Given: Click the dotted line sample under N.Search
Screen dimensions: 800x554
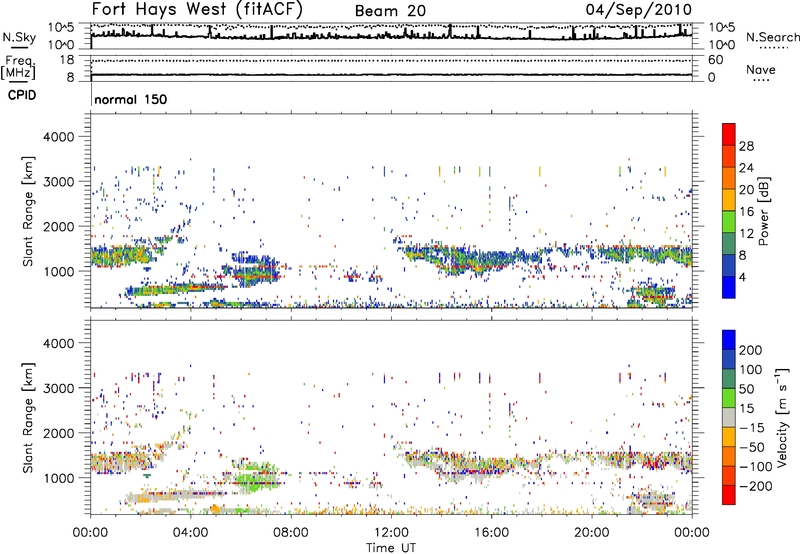Looking at the screenshot, I should (772, 48).
